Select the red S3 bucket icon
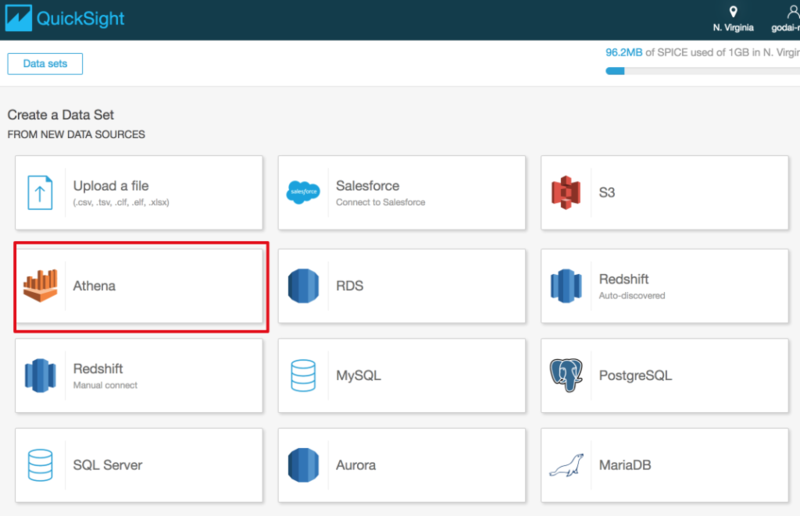Screen dimensions: 800x516 click(566, 192)
